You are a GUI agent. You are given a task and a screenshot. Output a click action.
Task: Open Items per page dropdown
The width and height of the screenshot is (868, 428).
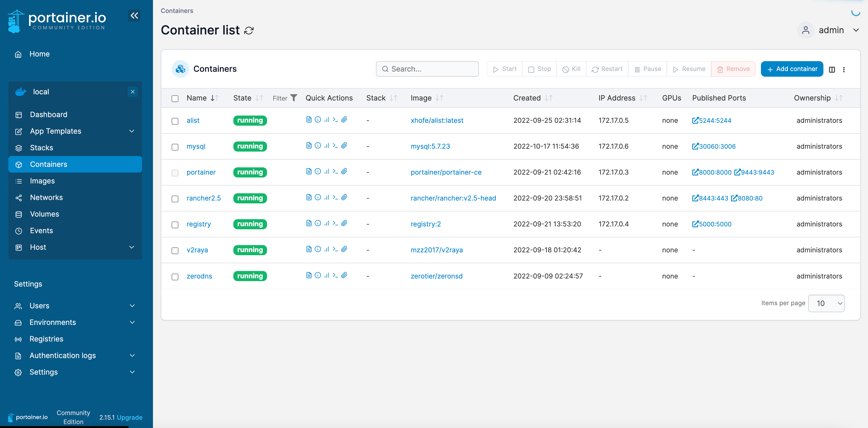[x=826, y=303]
